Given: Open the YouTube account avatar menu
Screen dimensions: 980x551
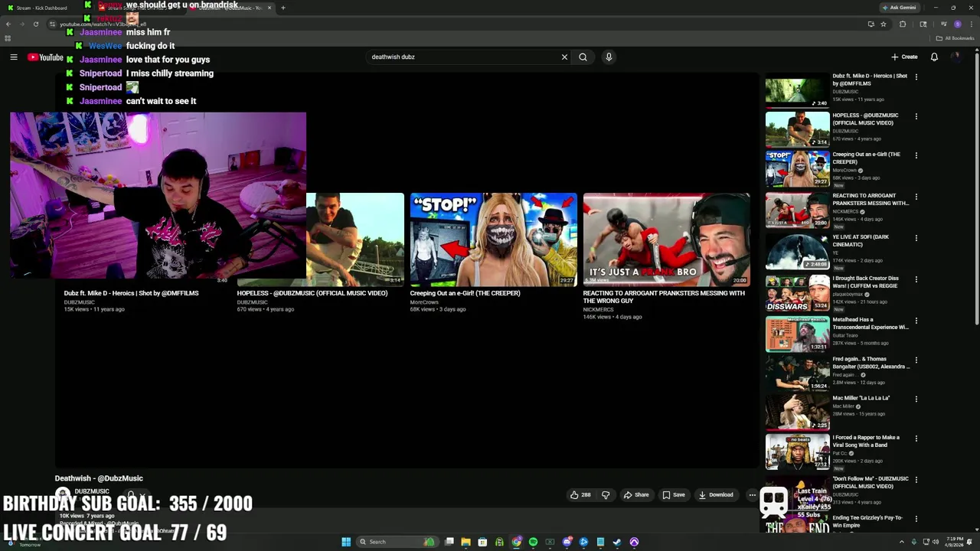Looking at the screenshot, I should (955, 57).
